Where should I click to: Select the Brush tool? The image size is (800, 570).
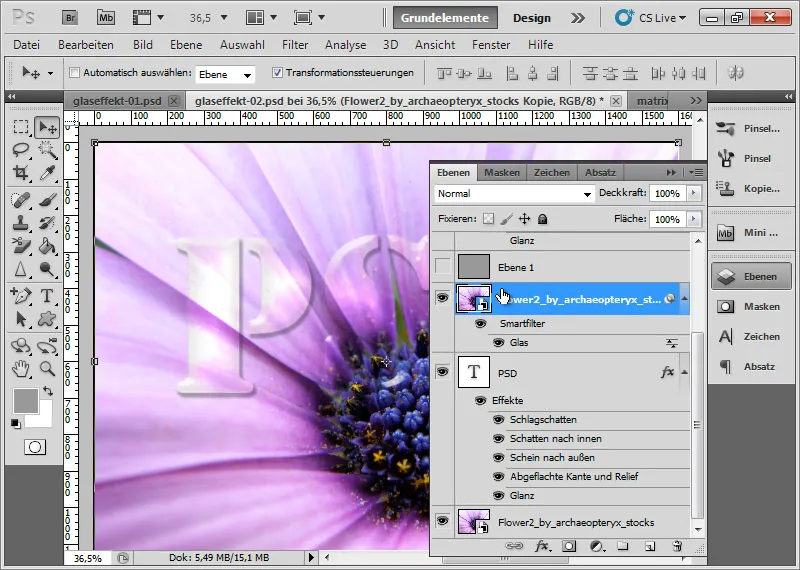tap(47, 200)
